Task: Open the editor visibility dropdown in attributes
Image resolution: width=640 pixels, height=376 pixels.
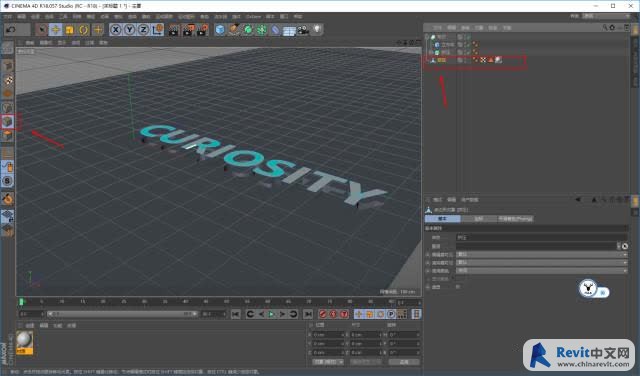Action: (542, 254)
